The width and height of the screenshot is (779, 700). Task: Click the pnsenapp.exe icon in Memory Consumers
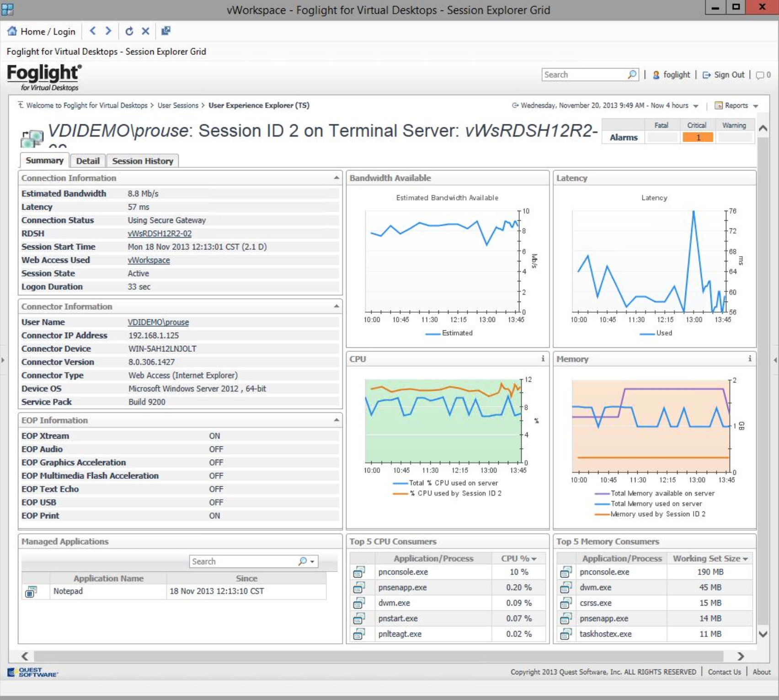point(566,619)
